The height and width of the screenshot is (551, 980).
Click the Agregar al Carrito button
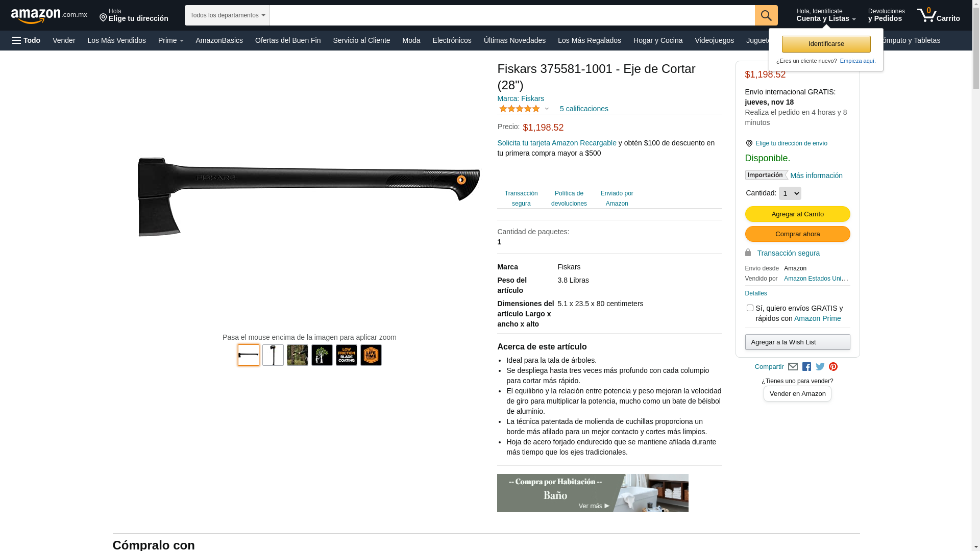coord(797,214)
